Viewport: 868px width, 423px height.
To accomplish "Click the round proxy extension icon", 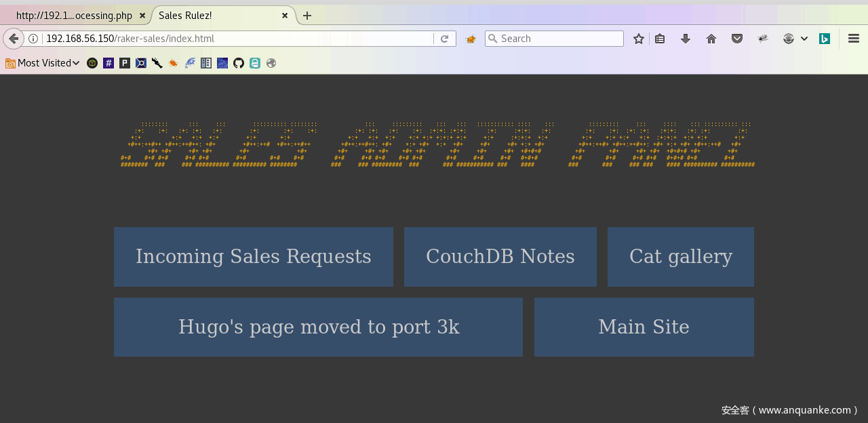I will 788,39.
